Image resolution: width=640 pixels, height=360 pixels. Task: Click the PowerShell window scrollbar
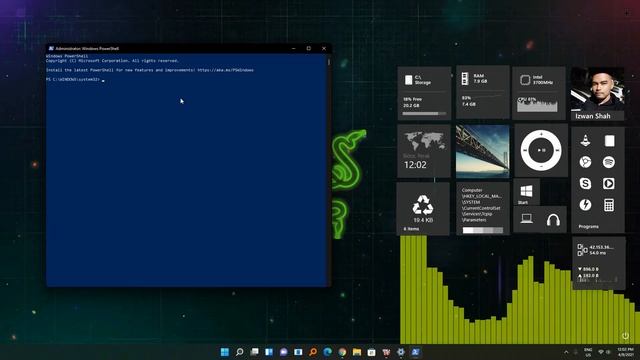click(329, 62)
